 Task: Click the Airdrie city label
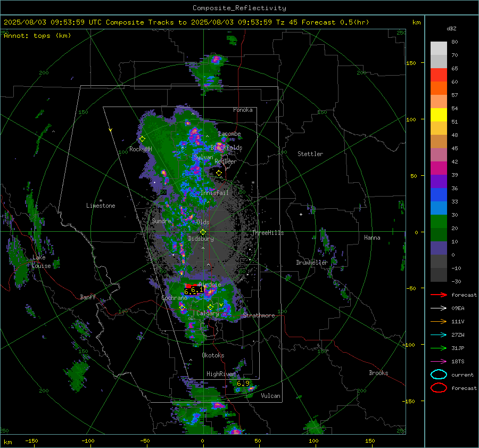(x=210, y=284)
